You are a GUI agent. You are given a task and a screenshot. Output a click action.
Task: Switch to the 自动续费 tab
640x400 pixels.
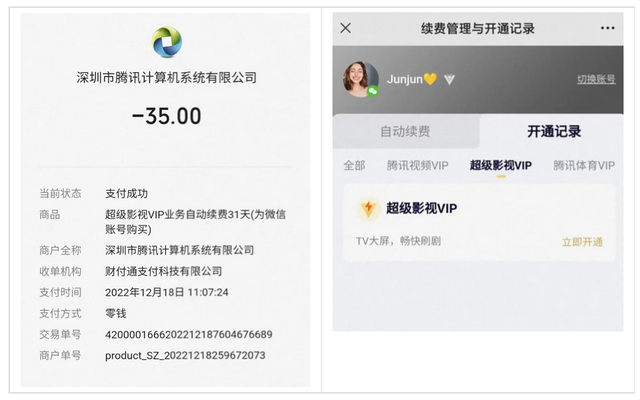pyautogui.click(x=405, y=131)
